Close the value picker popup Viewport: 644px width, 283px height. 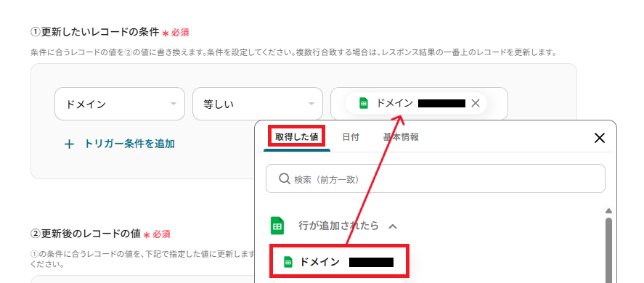tap(600, 138)
